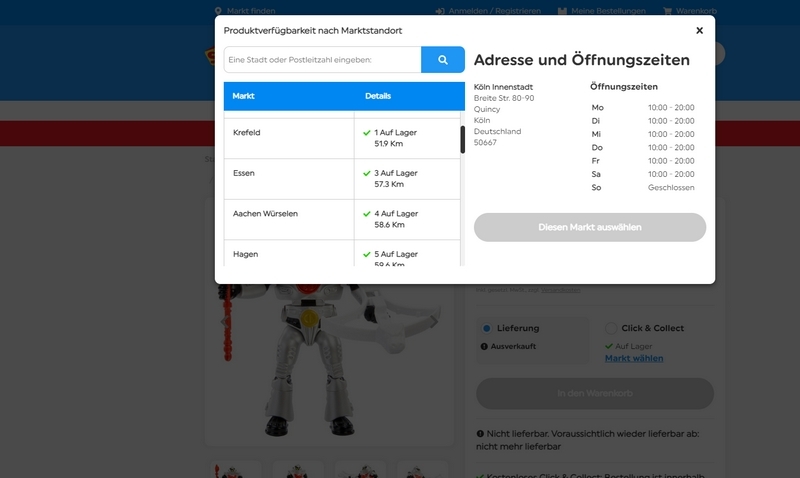Click '5 Auf Lager' for Hagen

point(396,254)
